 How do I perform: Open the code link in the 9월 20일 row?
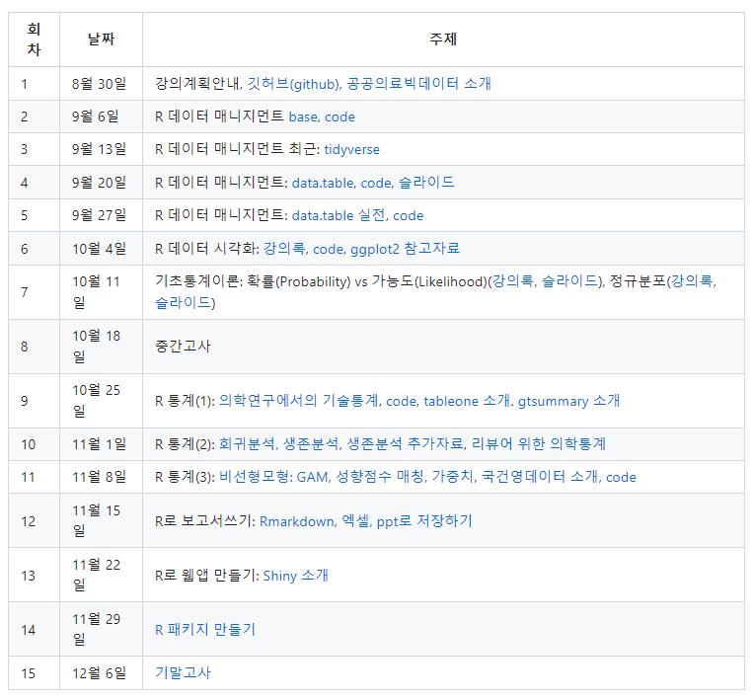click(376, 183)
